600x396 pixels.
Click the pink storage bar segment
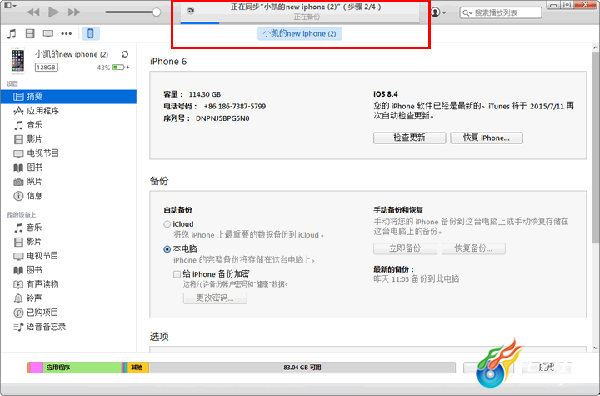pyautogui.click(x=36, y=367)
